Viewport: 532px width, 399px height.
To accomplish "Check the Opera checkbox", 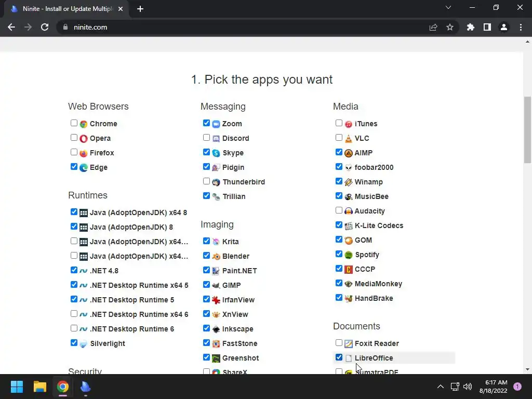I will 74,137.
